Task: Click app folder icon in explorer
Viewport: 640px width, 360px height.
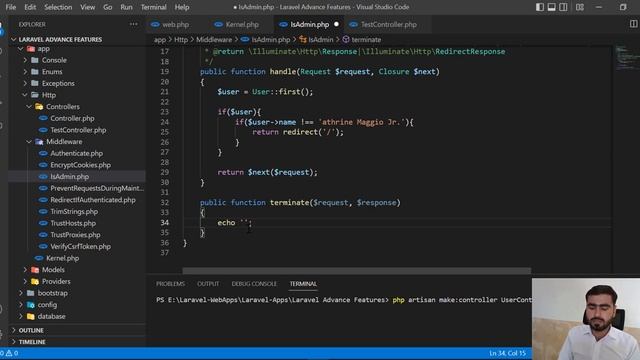Action: pyautogui.click(x=31, y=49)
